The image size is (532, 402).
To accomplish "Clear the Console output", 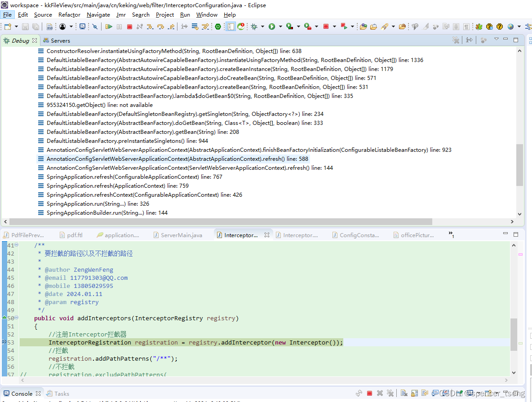I will (403, 393).
